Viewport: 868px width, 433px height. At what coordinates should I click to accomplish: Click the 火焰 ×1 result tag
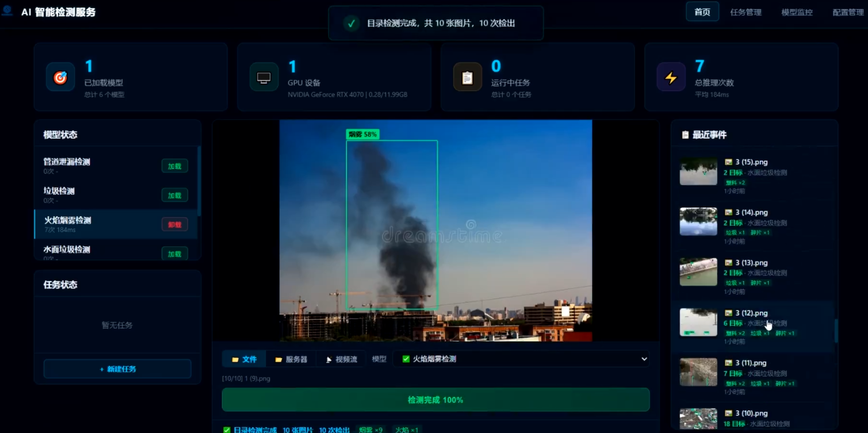(x=407, y=430)
